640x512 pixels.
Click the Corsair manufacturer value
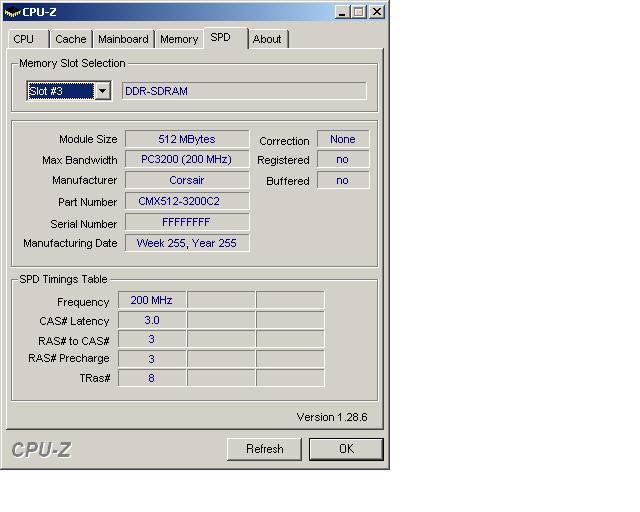point(187,180)
